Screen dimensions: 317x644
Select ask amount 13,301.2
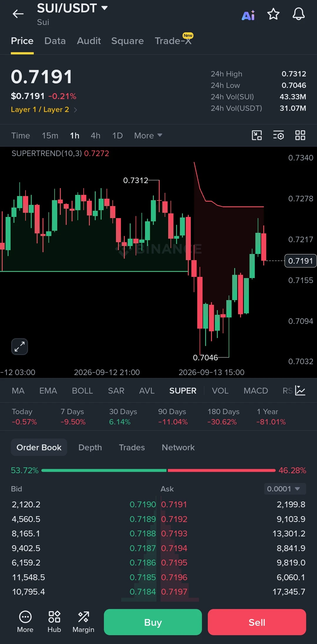pos(289,533)
